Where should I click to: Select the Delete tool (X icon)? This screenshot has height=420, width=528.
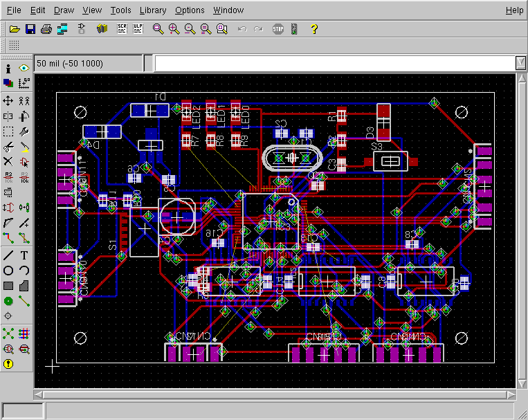pos(8,161)
